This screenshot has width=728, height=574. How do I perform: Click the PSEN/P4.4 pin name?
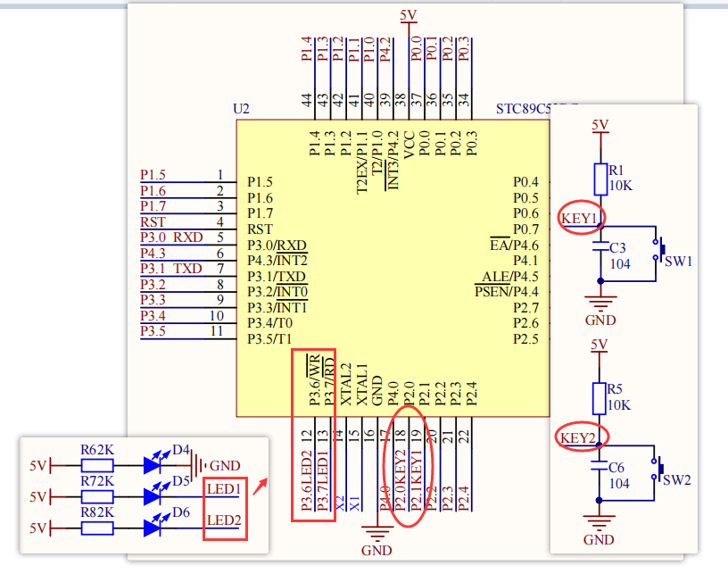(507, 292)
